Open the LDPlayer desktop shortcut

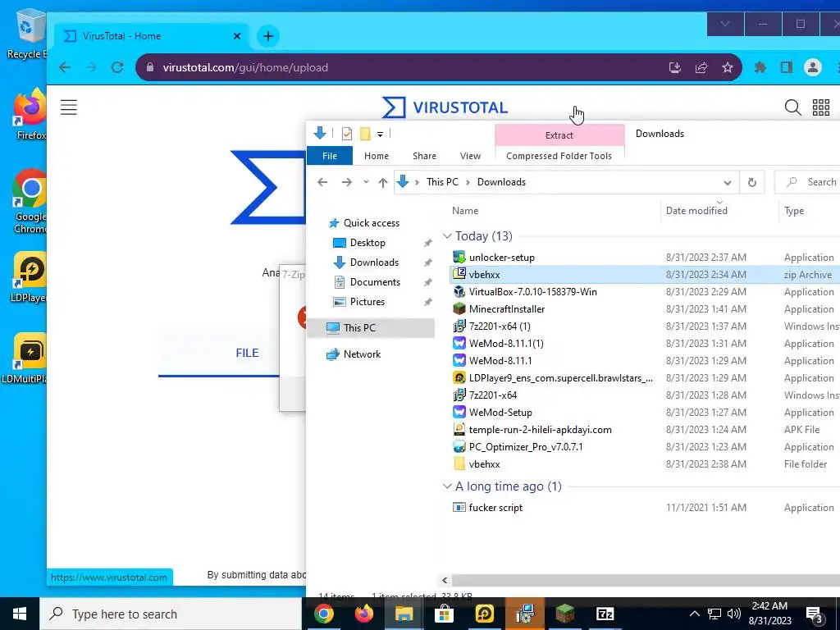tap(30, 277)
